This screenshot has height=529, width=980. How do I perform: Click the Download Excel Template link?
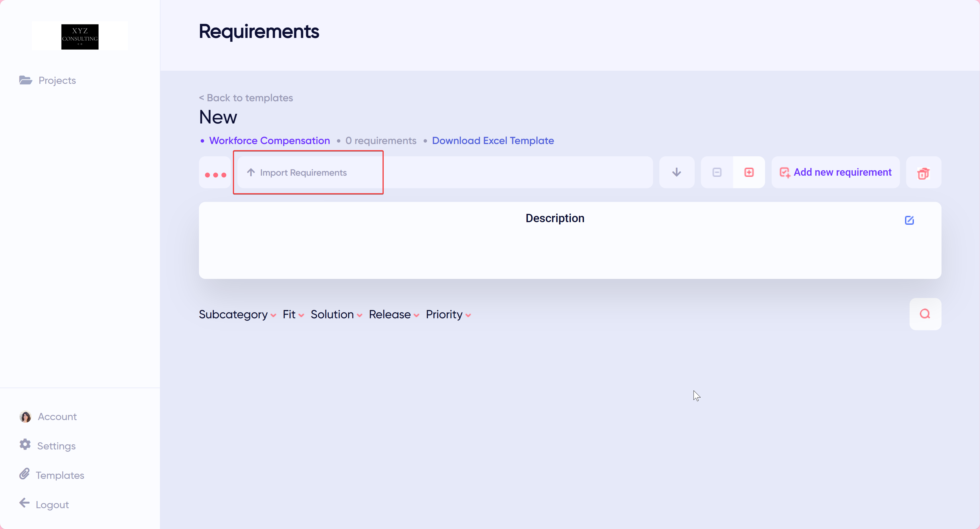pos(493,140)
